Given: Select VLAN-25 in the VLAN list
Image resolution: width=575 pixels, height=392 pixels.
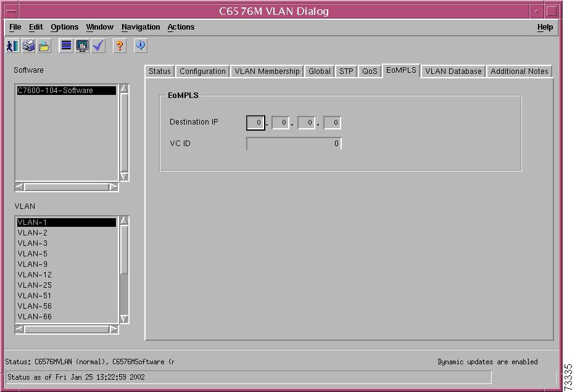Looking at the screenshot, I should (67, 285).
